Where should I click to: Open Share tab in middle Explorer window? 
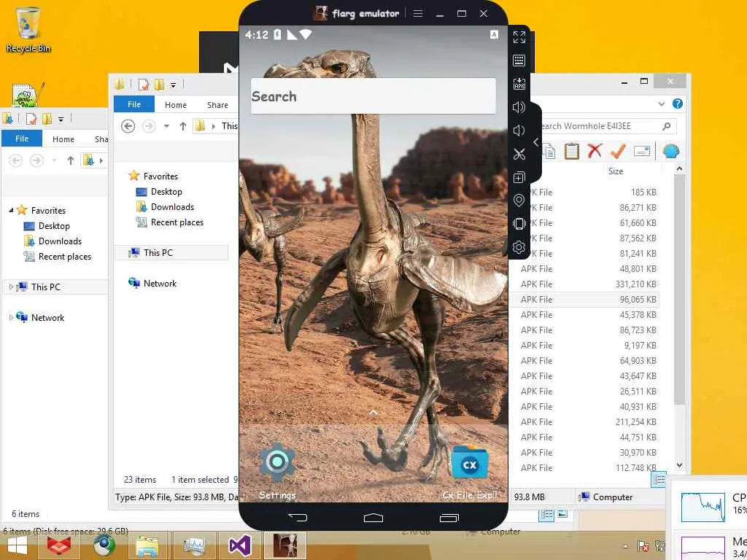coord(217,105)
